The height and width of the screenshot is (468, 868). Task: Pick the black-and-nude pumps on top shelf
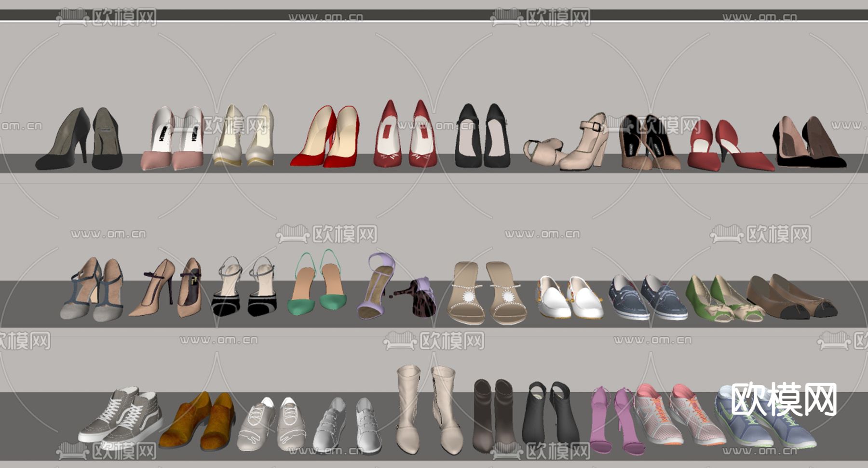[x=809, y=142]
